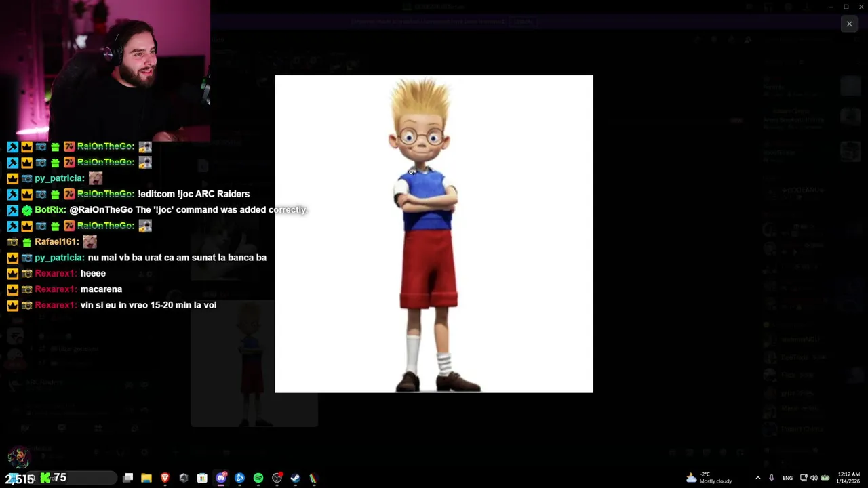868x488 pixels.
Task: Click chat message "!editcom !joc ARC Raiders"
Action: [x=193, y=194]
